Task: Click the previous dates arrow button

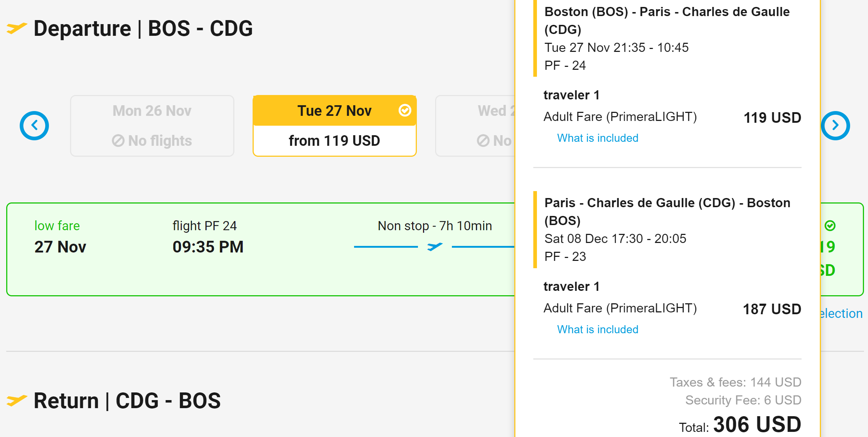Action: click(x=34, y=126)
